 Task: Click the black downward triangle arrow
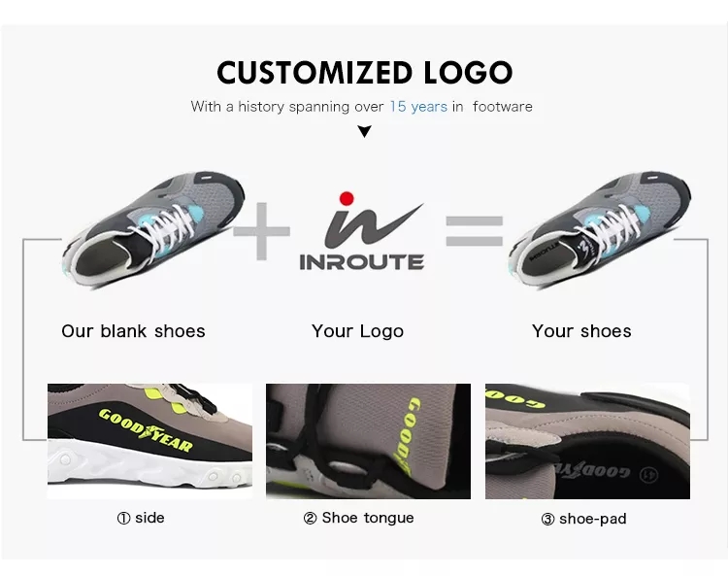click(x=364, y=131)
